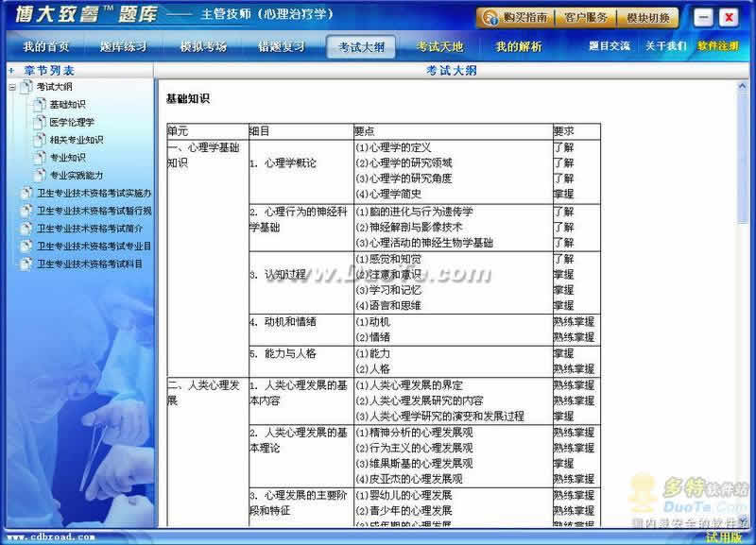
Task: Click icon beside 卫生专业技术资格考试科目
Action: pyautogui.click(x=26, y=264)
